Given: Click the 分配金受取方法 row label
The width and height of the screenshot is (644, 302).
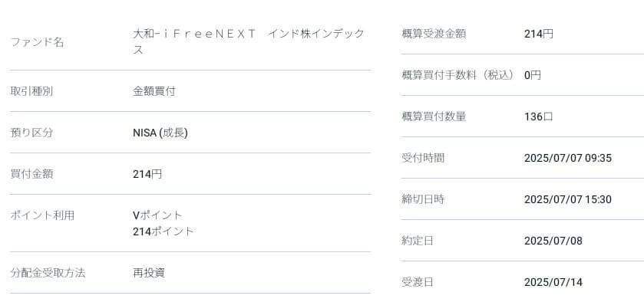Looking at the screenshot, I should [48, 273].
